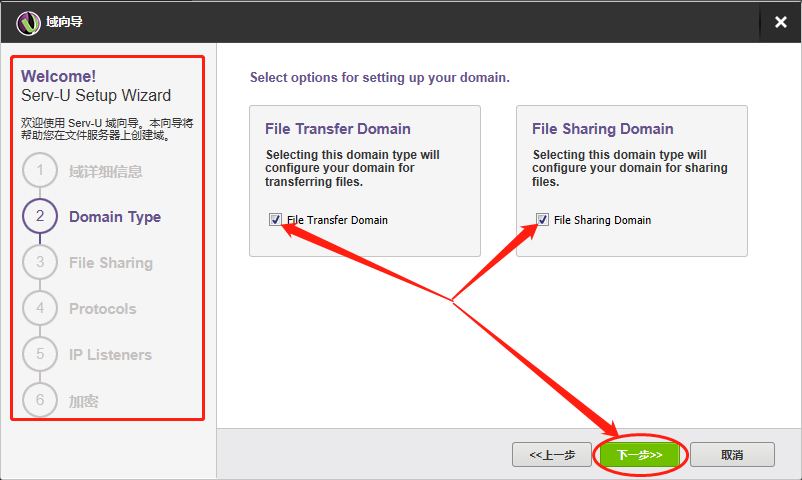
Task: Click the Welcome! heading
Action: [x=58, y=76]
